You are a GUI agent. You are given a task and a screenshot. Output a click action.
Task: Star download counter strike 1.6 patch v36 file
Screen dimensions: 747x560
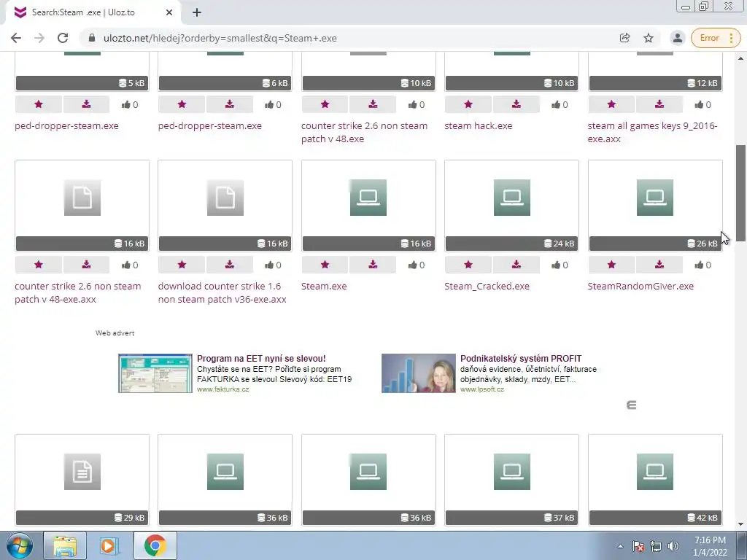click(182, 265)
